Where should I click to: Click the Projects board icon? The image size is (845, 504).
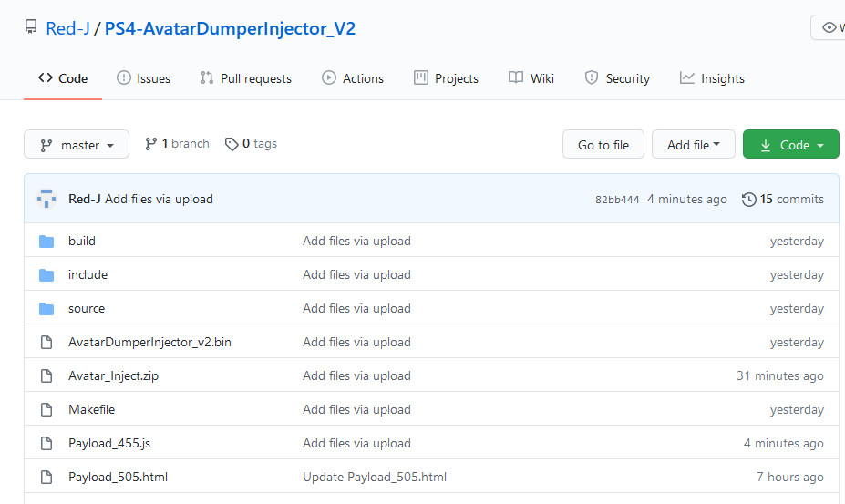(421, 77)
